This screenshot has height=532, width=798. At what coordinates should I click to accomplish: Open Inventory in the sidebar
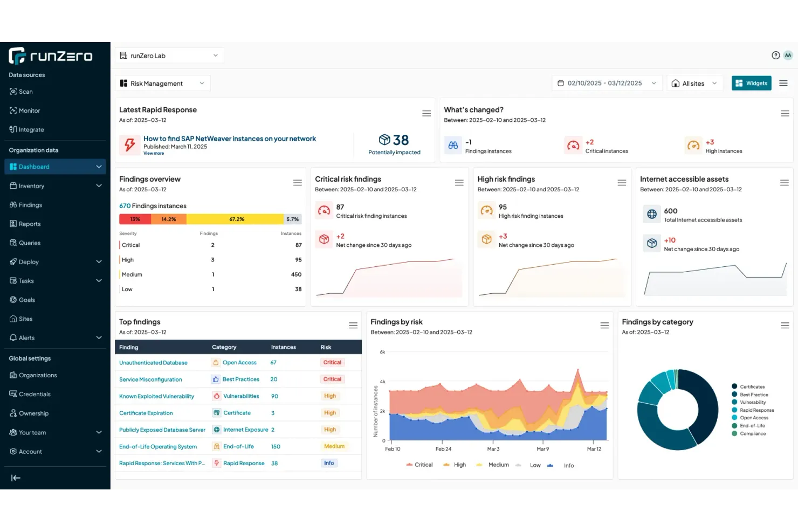point(32,186)
